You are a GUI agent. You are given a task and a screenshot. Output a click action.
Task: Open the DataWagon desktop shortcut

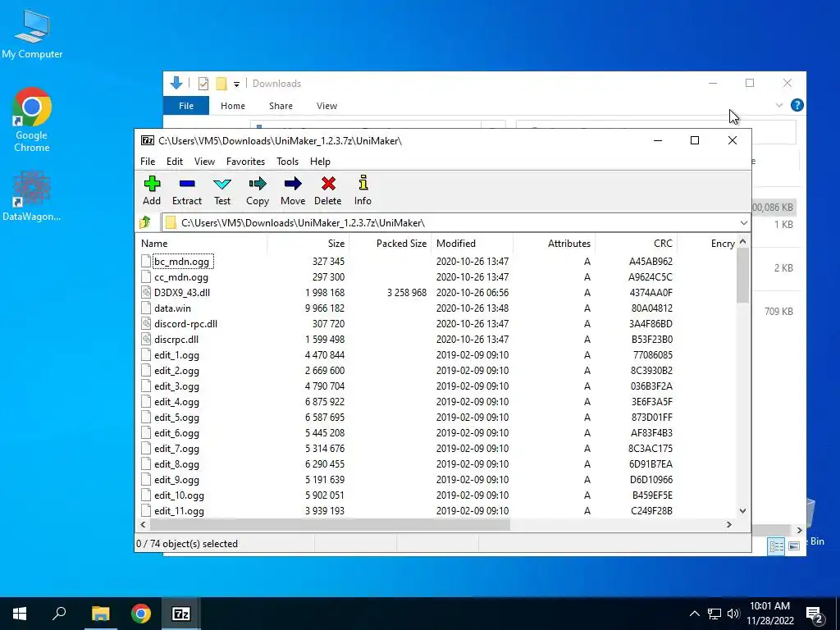click(x=32, y=195)
